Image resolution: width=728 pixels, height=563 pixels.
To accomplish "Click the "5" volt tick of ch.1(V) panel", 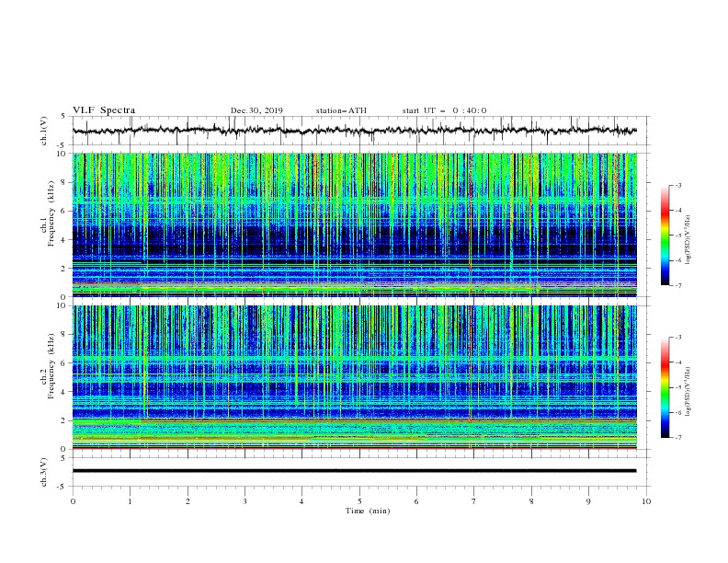I will [63, 116].
